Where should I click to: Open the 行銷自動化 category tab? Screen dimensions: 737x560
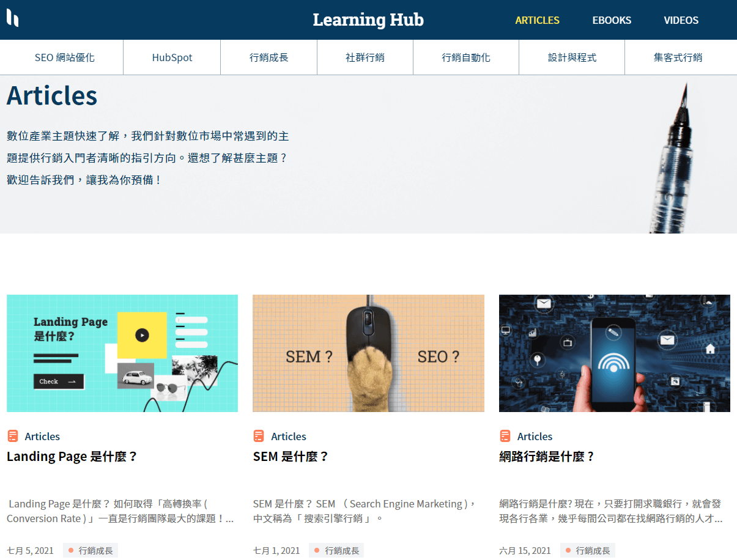click(465, 57)
